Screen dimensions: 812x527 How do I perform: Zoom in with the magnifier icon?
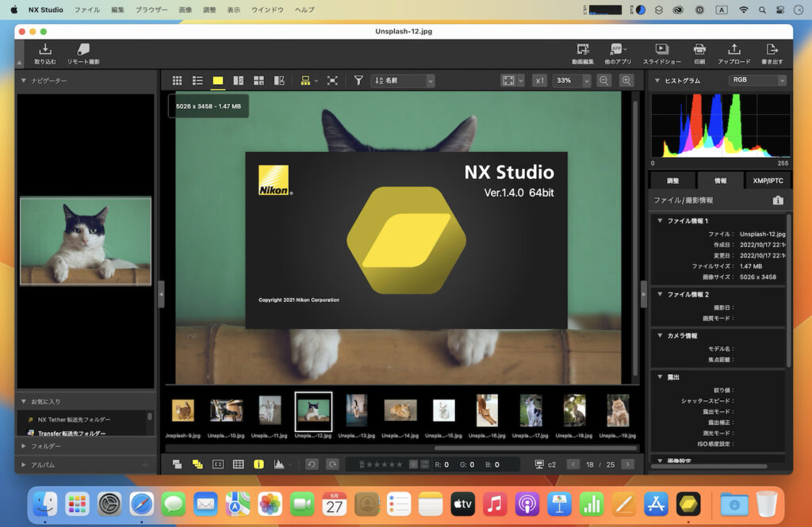pos(626,80)
